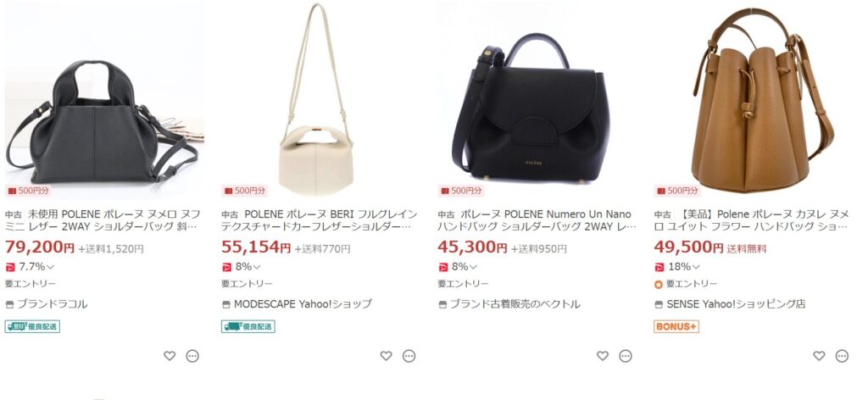Click heart icon under SENSE Yahoo! listing
868x400 pixels.
tap(819, 356)
